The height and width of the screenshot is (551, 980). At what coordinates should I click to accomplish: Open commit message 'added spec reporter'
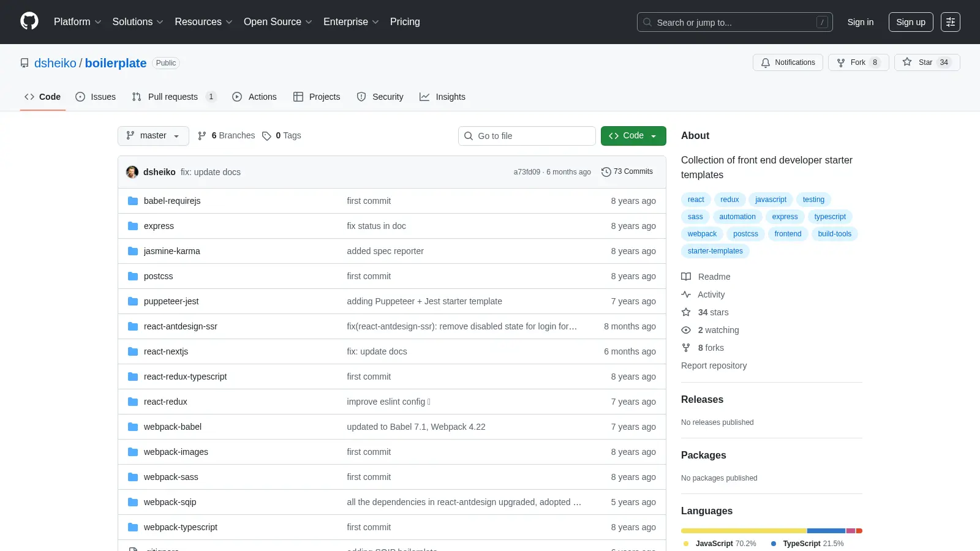385,251
